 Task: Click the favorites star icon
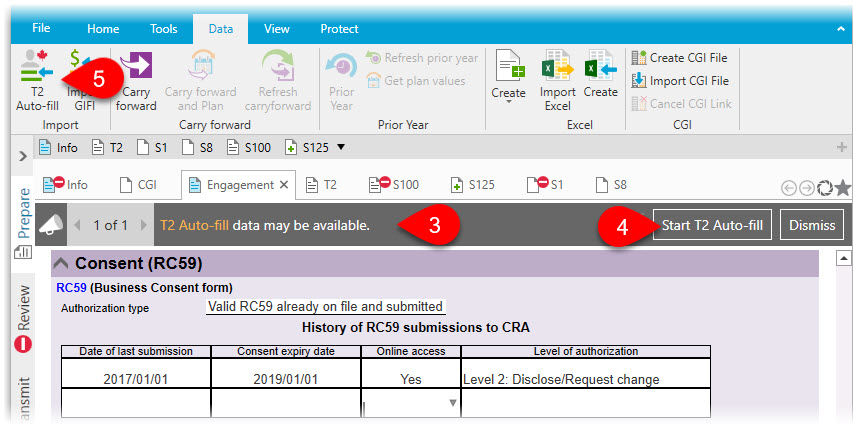pos(843,188)
